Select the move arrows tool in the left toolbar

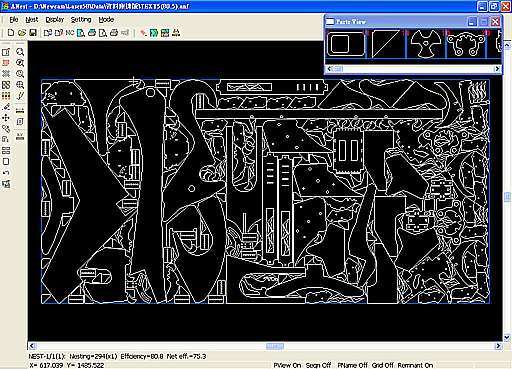click(6, 118)
